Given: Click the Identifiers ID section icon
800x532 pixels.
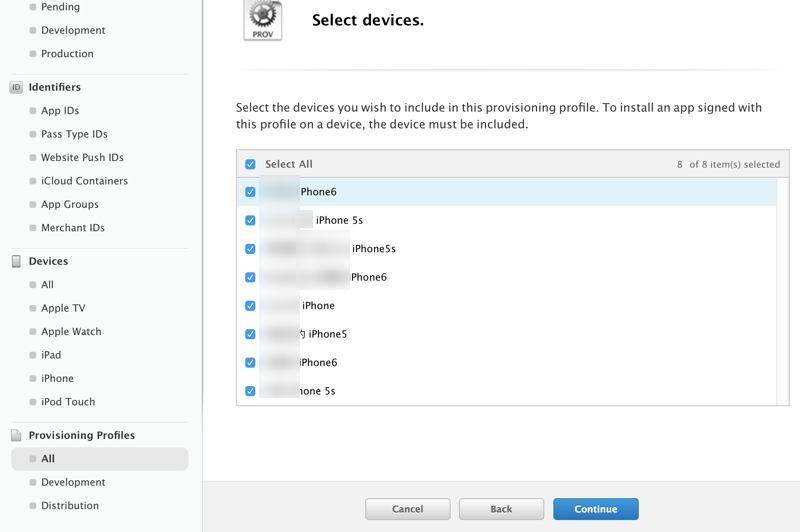Looking at the screenshot, I should point(16,87).
